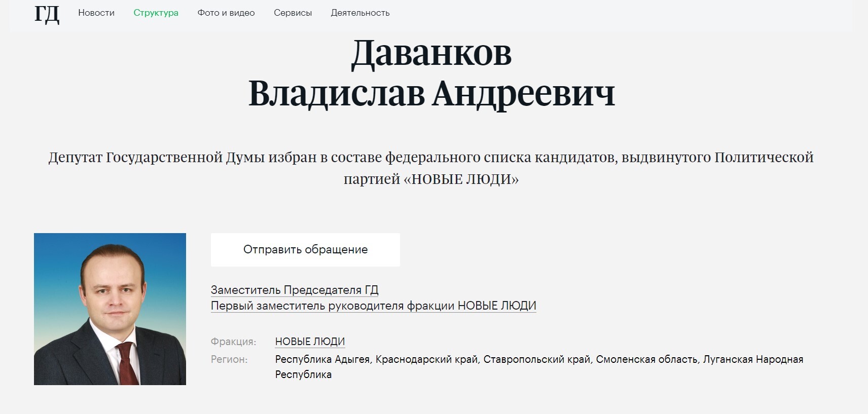Click the Депутат Государственной Думы description text
868x414 pixels.
[x=431, y=168]
